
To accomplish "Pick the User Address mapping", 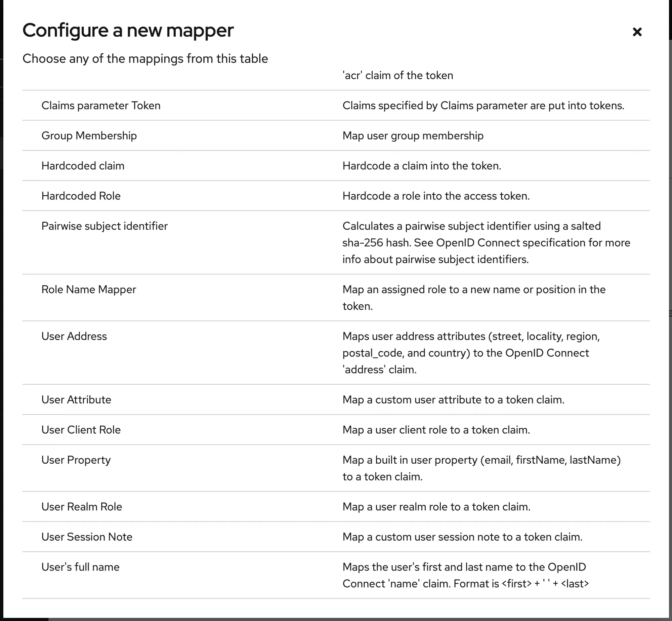I will pyautogui.click(x=74, y=336).
